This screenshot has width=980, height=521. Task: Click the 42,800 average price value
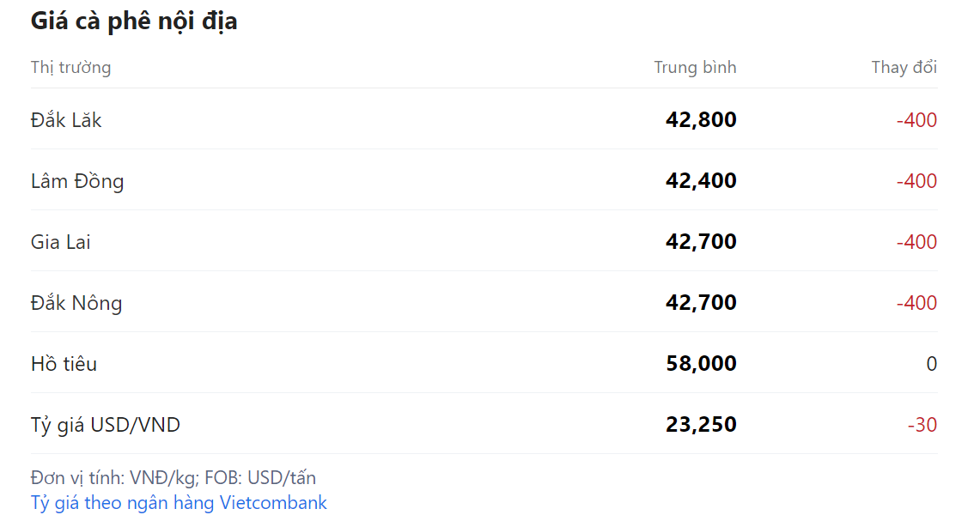pyautogui.click(x=701, y=120)
